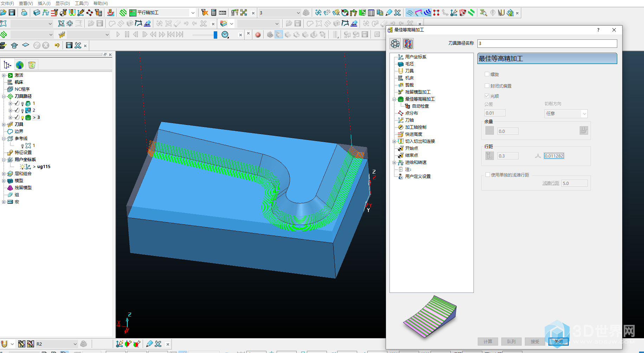Viewport: 644px width, 353px height.
Task: Open the R2 tool dropdown at bottom
Action: point(75,344)
